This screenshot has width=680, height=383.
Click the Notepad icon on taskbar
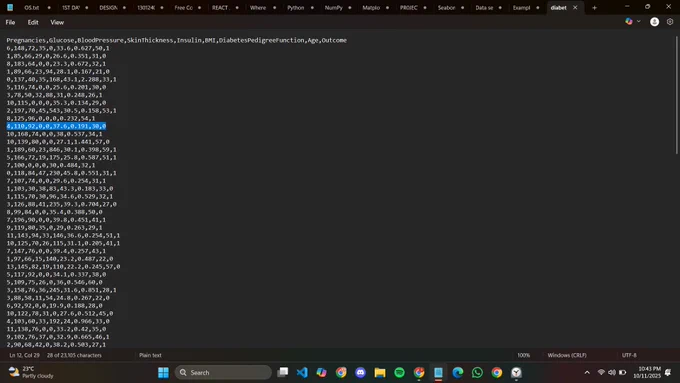[438, 373]
